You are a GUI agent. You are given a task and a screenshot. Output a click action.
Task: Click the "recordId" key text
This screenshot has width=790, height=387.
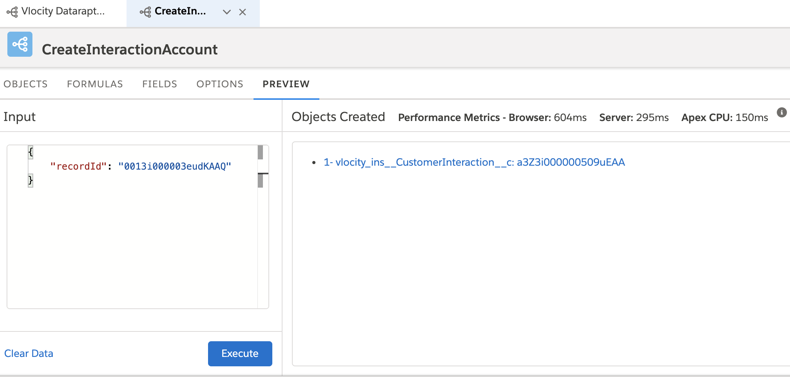[x=79, y=166]
